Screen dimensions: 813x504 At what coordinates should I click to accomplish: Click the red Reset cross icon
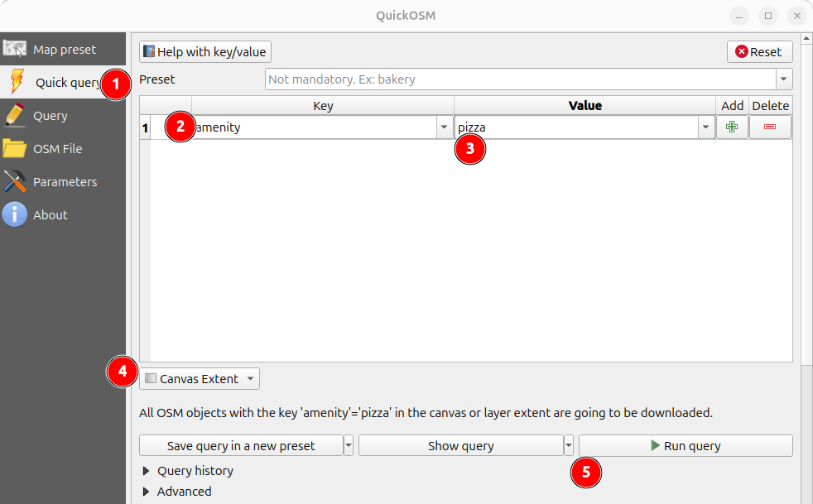click(x=741, y=51)
